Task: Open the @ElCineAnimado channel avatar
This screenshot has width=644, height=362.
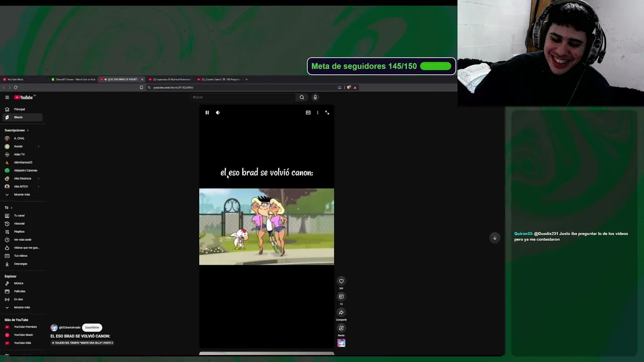Action: [x=54, y=327]
